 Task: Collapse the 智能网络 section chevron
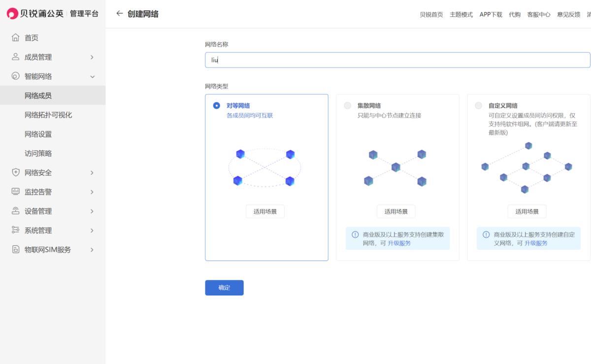coord(92,76)
